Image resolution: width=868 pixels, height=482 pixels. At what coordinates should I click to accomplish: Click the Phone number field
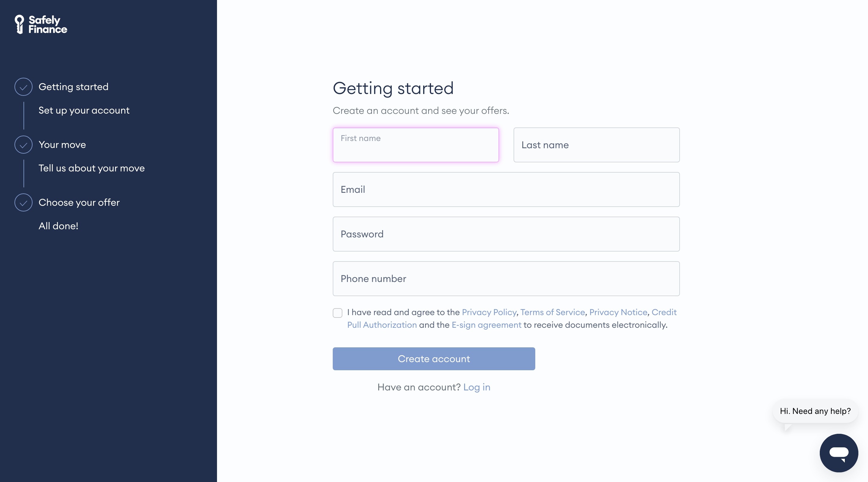click(506, 279)
